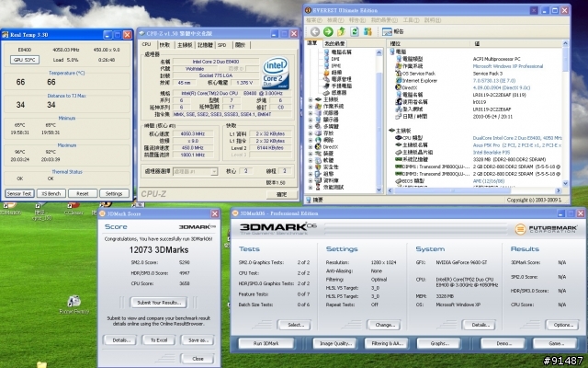Image resolution: width=588 pixels, height=368 pixels.
Task: Select 超頻 overclock item in EVEREST tree
Action: click(333, 73)
